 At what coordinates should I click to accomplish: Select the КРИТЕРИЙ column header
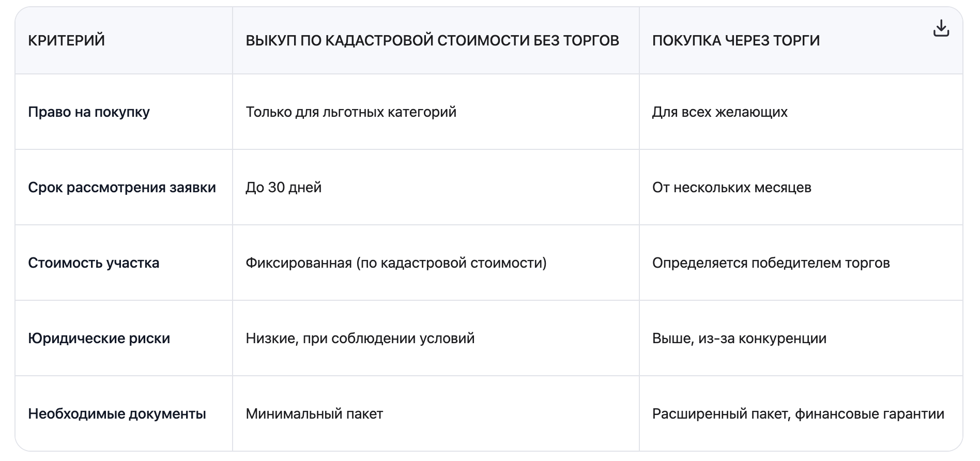(x=66, y=40)
